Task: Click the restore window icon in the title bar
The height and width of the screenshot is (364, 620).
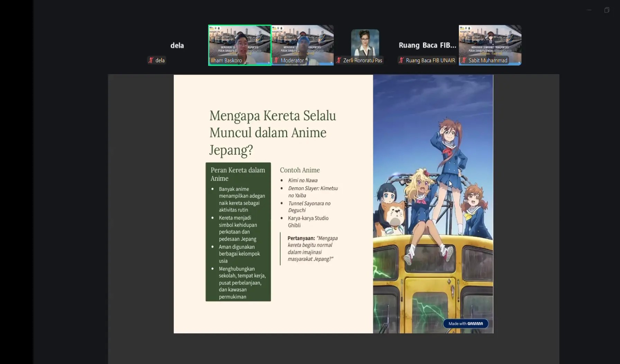Action: (607, 10)
